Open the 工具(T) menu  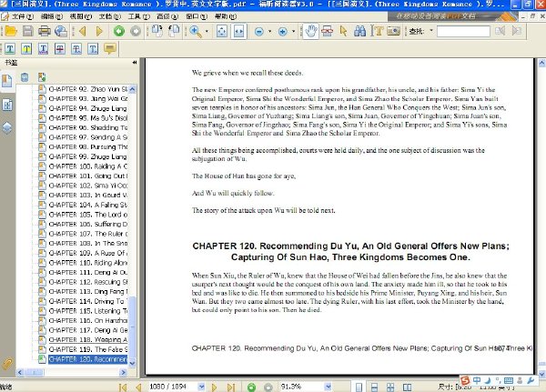click(138, 16)
